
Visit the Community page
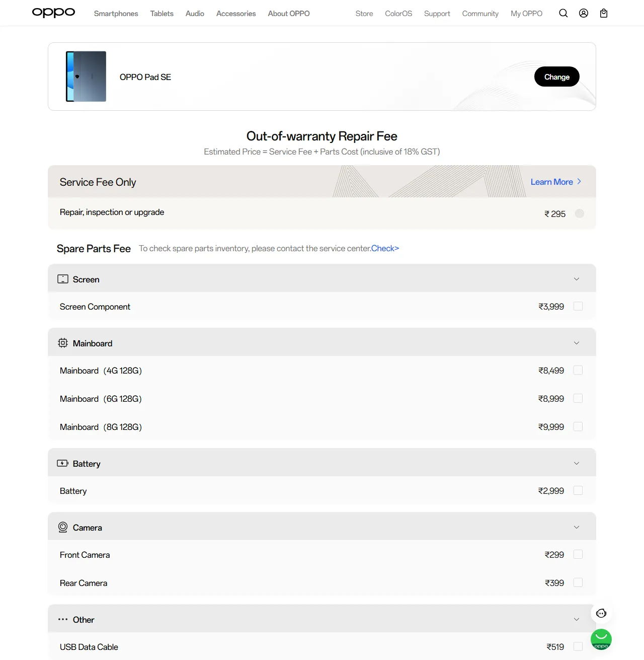(480, 14)
